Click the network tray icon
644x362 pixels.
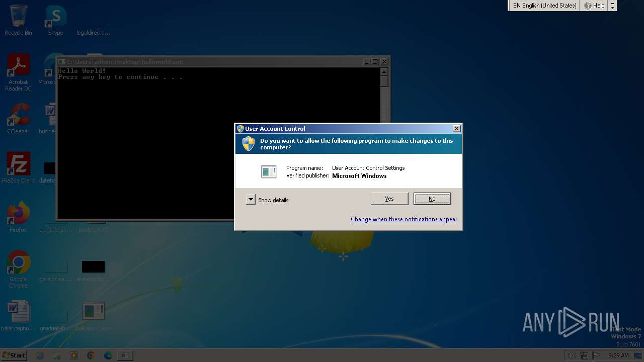coord(584,355)
